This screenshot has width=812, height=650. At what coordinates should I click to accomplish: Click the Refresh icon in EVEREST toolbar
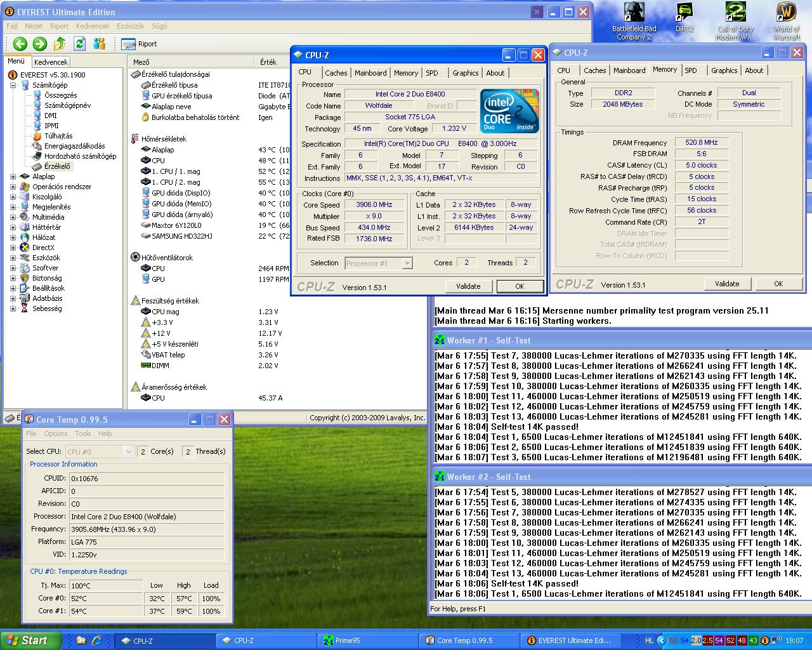point(79,44)
